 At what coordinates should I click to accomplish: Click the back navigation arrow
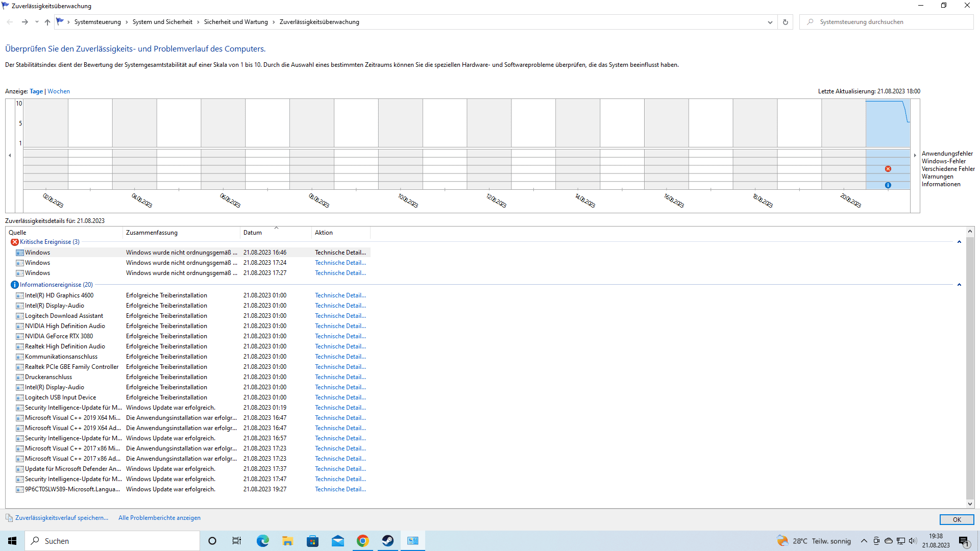click(10, 22)
